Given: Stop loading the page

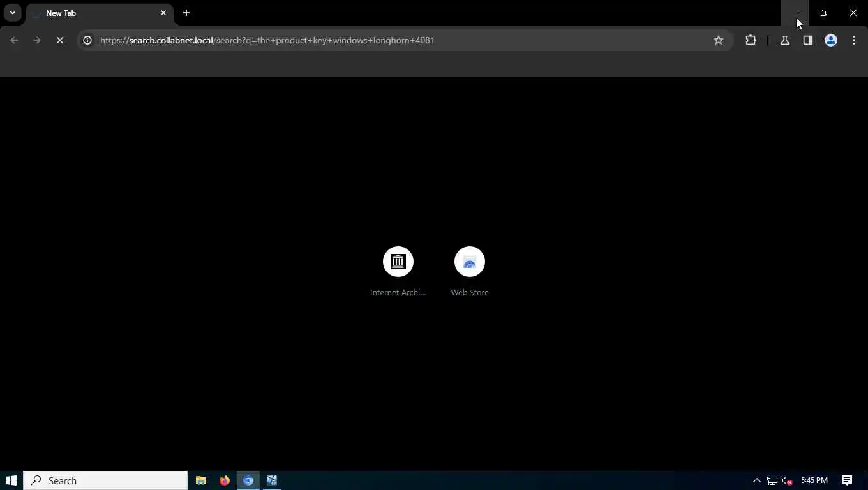Looking at the screenshot, I should click(60, 40).
